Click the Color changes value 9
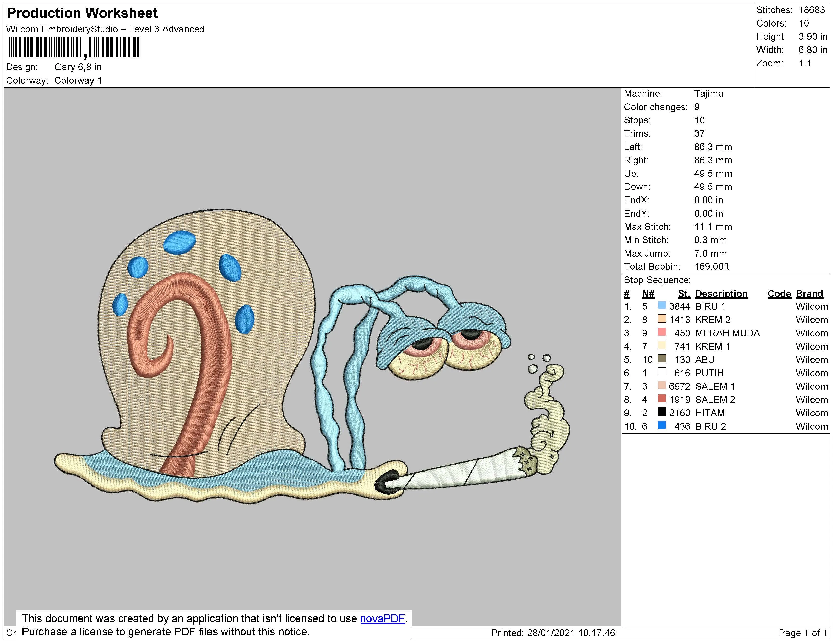Viewport: 834px width, 644px height. (x=697, y=107)
